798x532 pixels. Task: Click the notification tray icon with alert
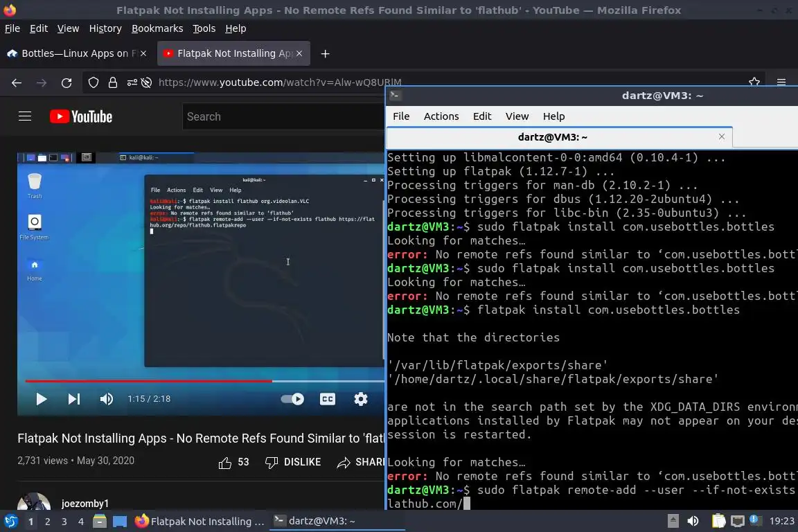pos(756,520)
